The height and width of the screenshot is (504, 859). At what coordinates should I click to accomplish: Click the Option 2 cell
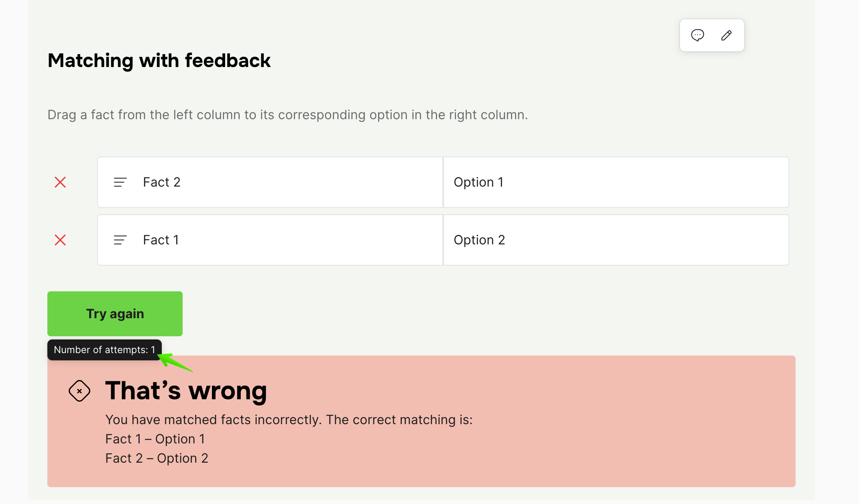616,240
